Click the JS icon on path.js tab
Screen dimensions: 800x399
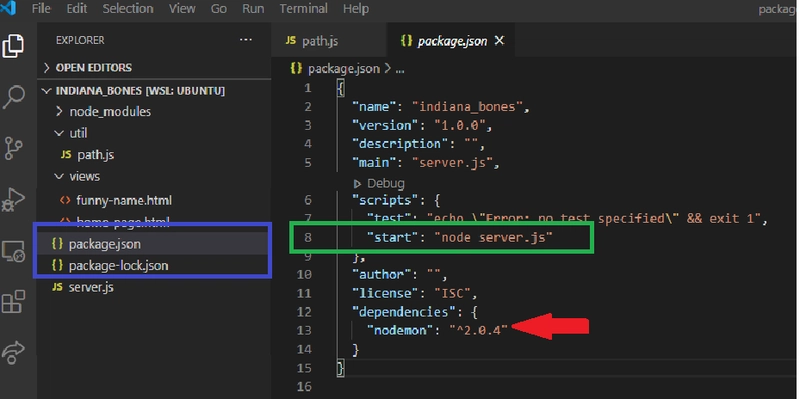click(x=291, y=40)
